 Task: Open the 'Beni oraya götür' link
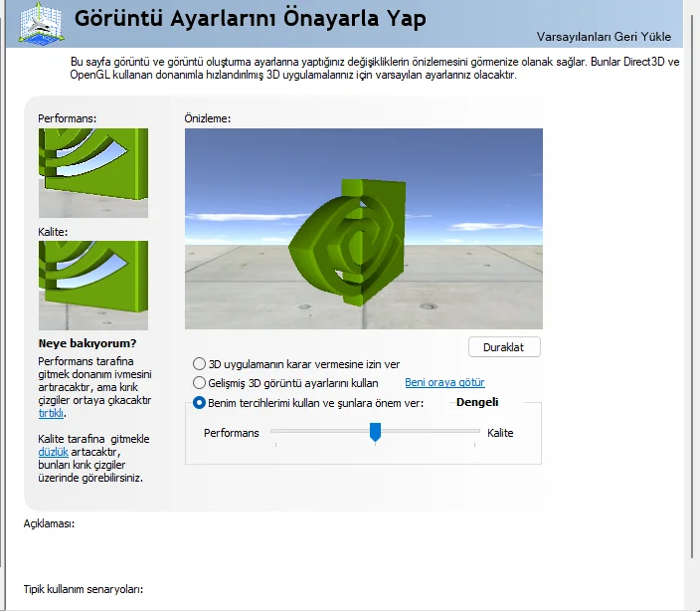coord(444,382)
